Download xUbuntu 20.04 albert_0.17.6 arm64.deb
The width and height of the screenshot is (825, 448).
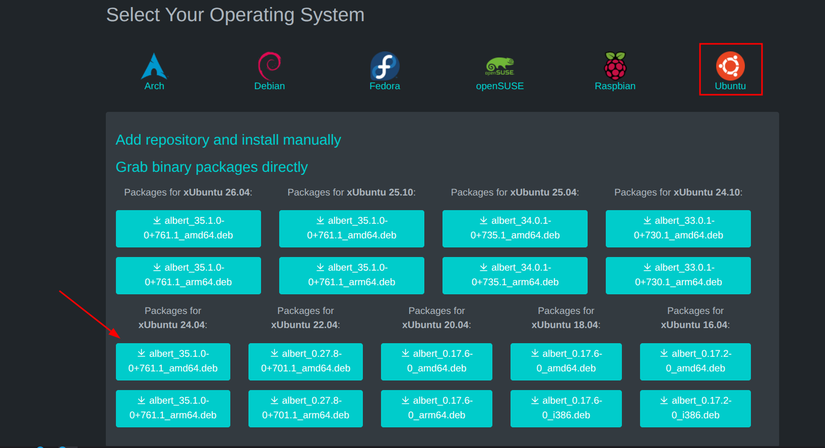pyautogui.click(x=437, y=409)
